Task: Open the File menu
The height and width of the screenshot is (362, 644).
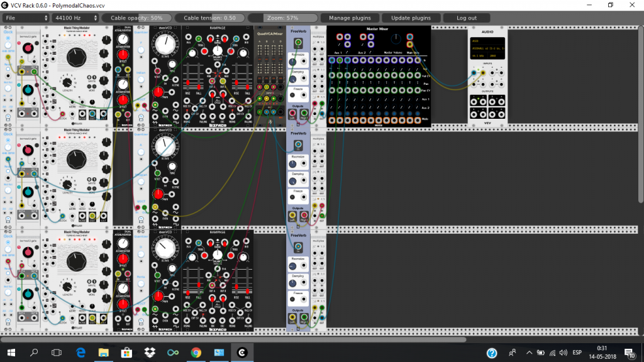Action: pyautogui.click(x=26, y=18)
